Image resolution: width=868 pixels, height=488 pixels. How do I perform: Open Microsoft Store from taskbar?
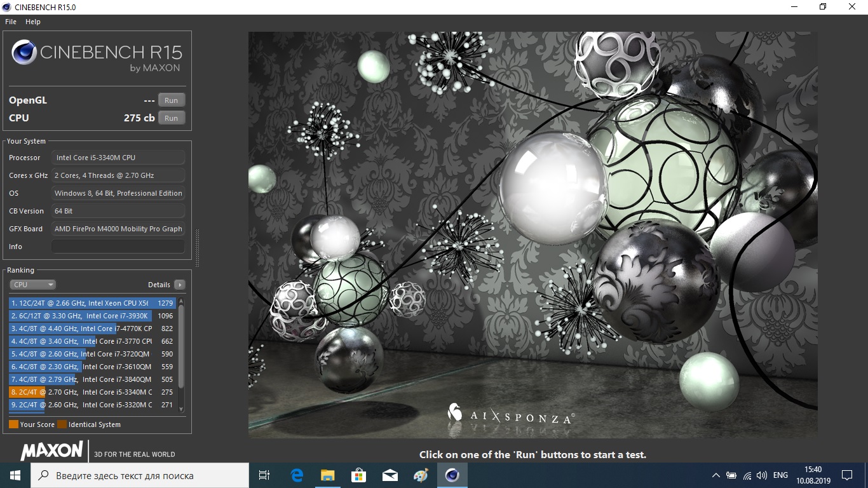tap(358, 475)
